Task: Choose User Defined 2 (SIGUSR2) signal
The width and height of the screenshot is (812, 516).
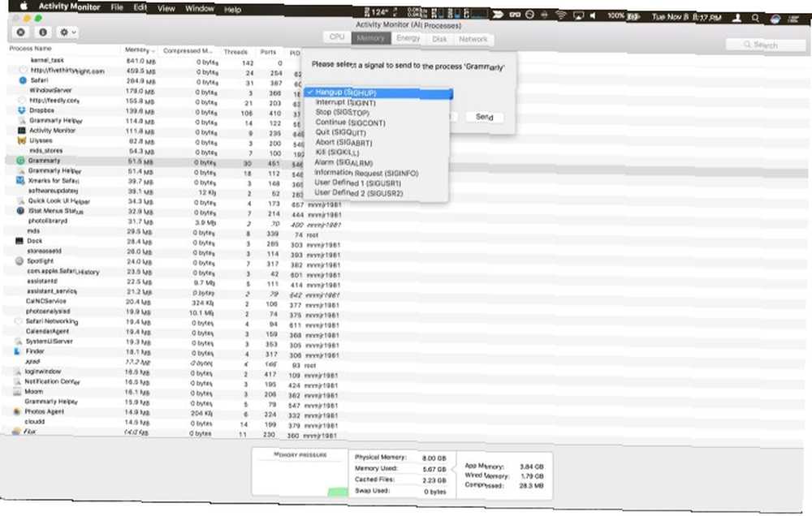Action: (358, 192)
